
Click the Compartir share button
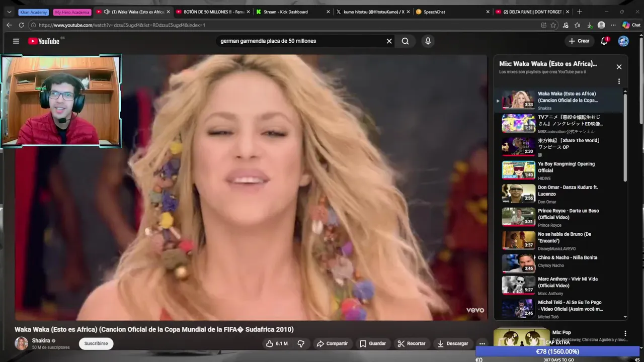pyautogui.click(x=332, y=343)
